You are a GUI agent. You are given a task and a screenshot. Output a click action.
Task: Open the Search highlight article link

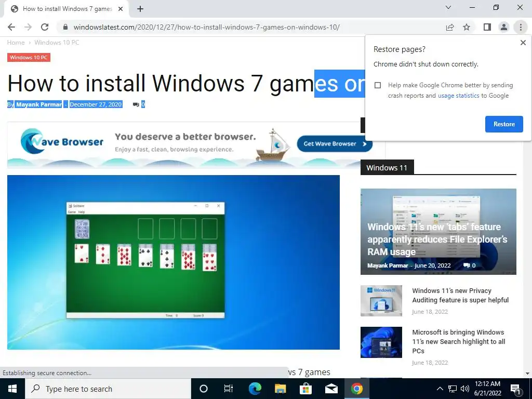click(x=458, y=341)
